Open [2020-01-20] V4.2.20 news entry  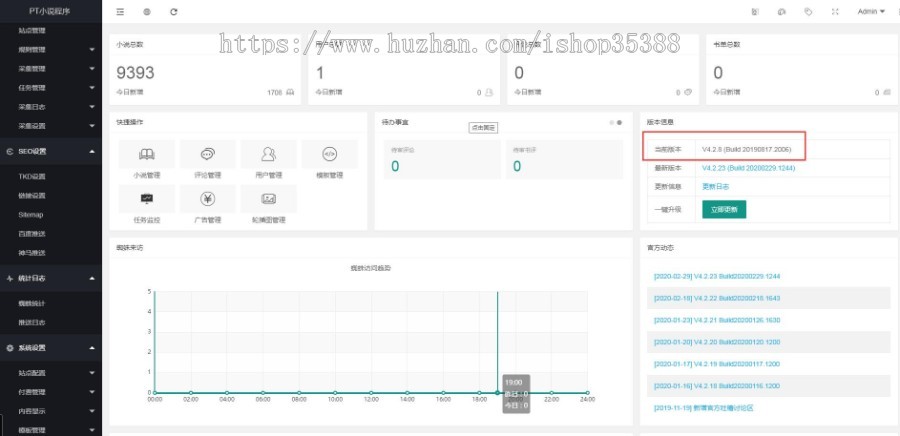717,342
